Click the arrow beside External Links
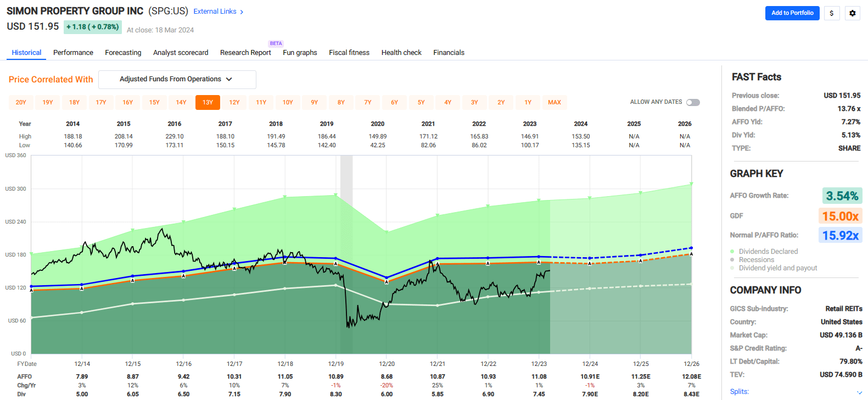868x400 pixels. tap(242, 12)
